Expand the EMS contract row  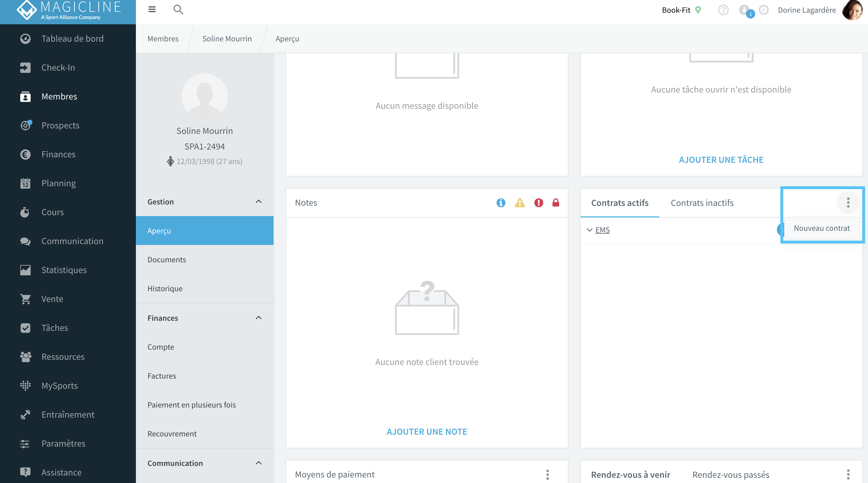tap(590, 230)
